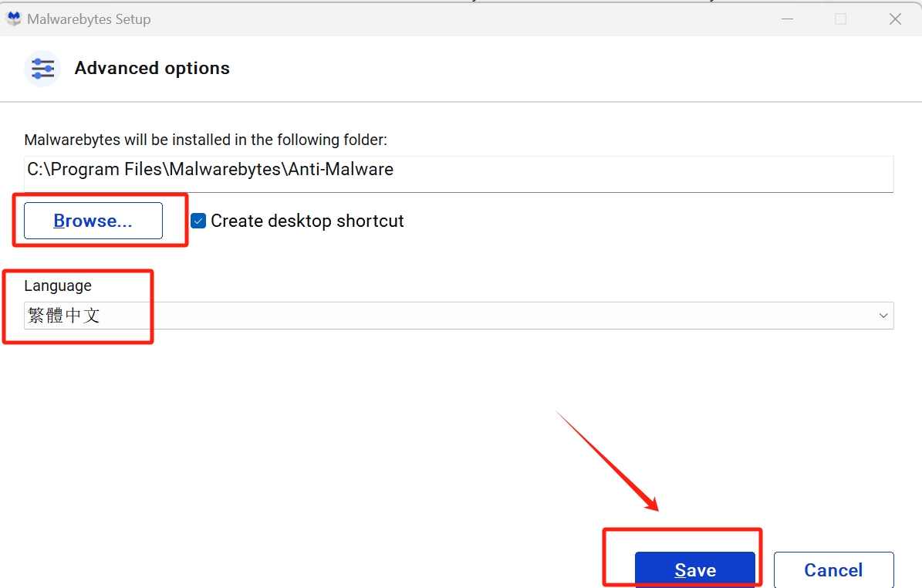Screen dimensions: 922x588
Task: Click the 'Advanced options' heading text
Action: (152, 69)
